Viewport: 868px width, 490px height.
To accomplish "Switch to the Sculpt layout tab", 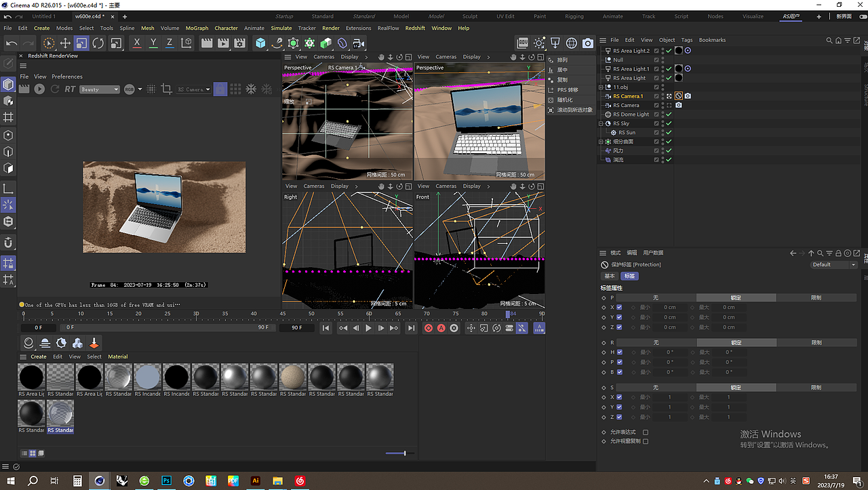I will pos(470,16).
